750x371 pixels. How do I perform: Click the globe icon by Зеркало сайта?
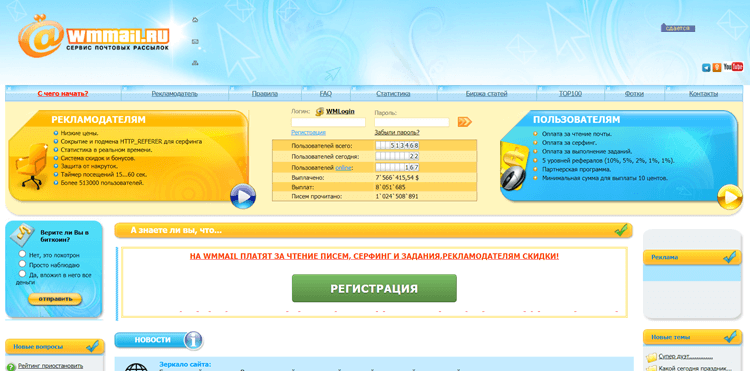pos(136,367)
